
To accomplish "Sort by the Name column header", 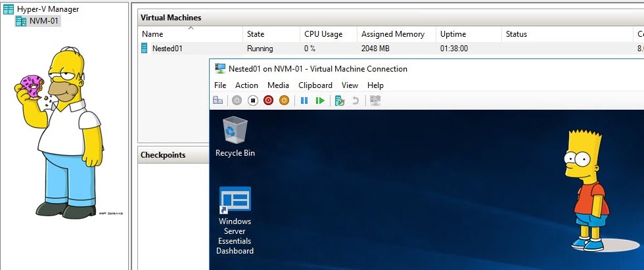I will pyautogui.click(x=152, y=34).
